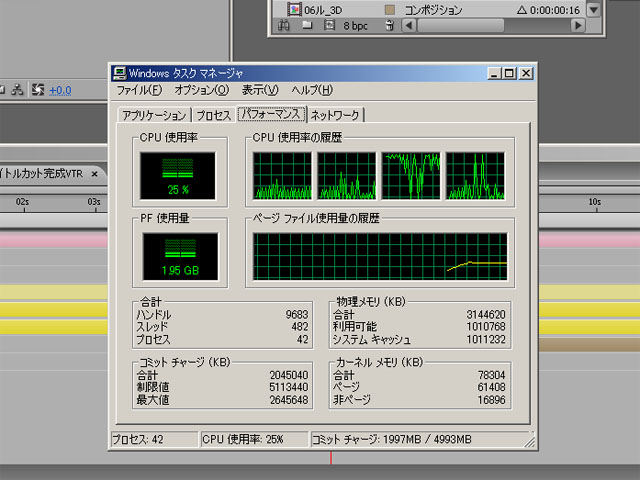
Task: Click commit charge total 2045040
Action: point(289,375)
